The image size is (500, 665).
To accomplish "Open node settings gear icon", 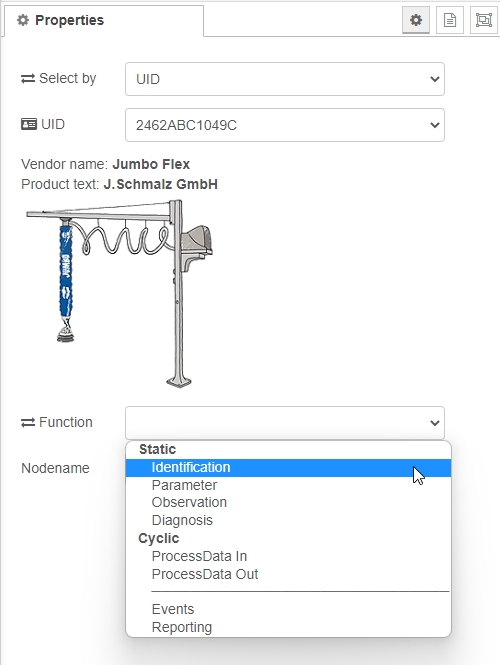I will coord(416,20).
